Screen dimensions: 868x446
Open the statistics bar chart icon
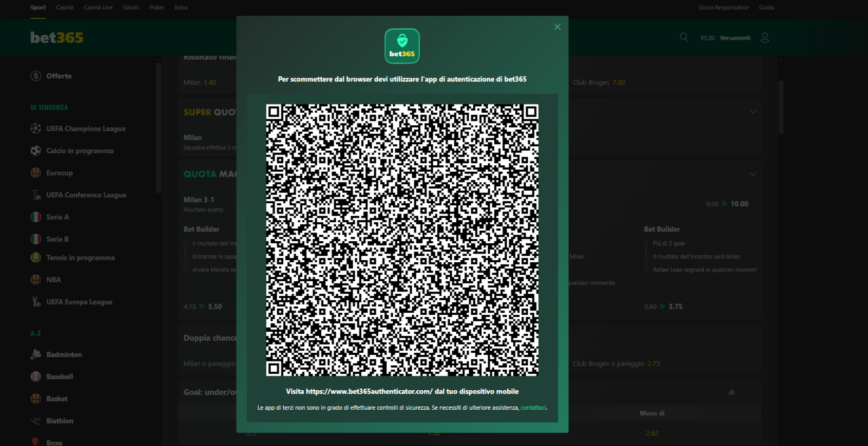731,392
